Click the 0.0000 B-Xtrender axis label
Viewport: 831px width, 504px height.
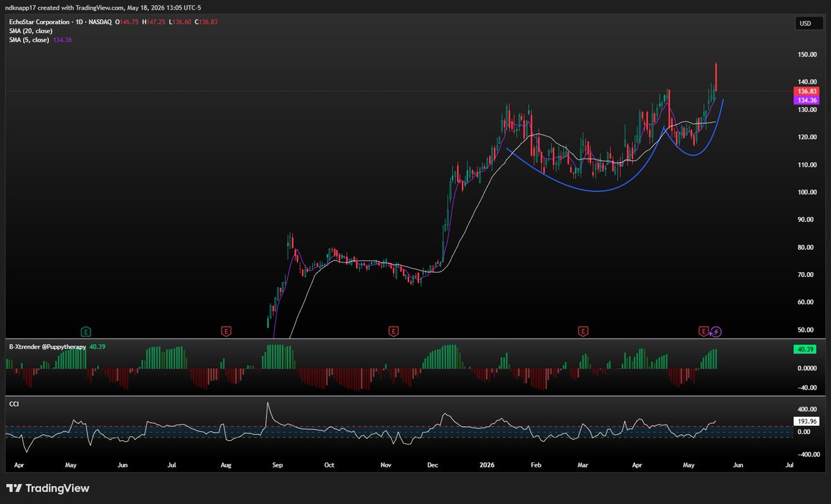806,368
